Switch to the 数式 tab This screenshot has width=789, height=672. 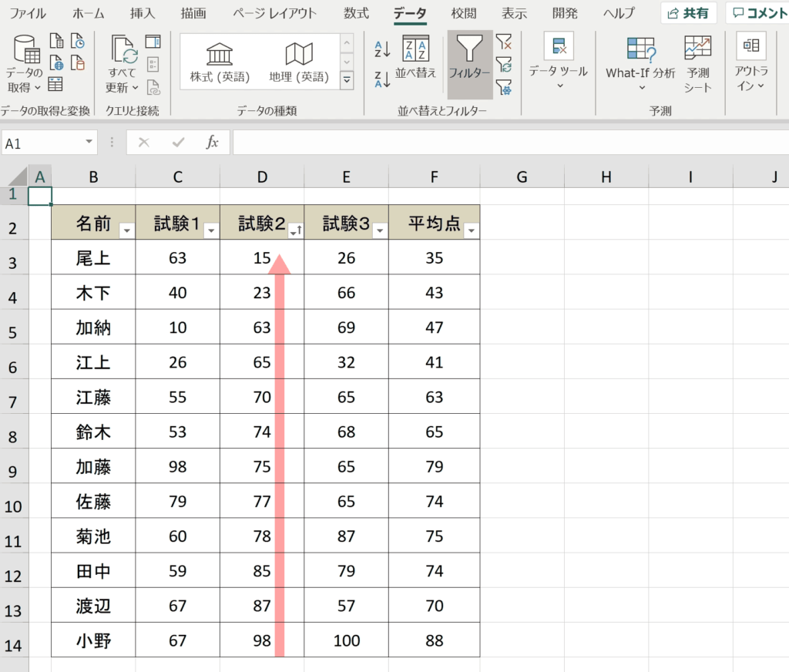(x=356, y=13)
